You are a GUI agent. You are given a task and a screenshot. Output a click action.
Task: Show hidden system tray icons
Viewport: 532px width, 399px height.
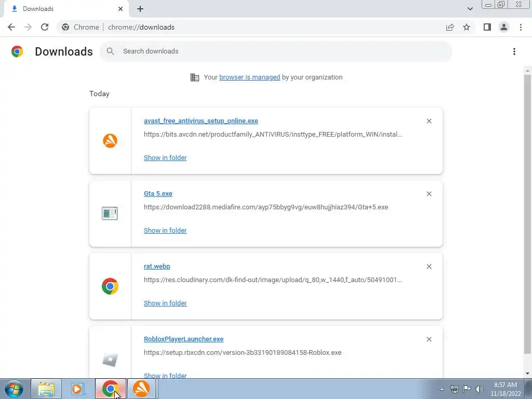tap(442, 389)
